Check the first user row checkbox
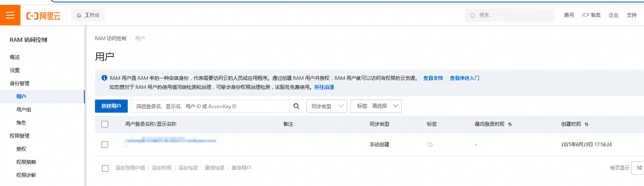This screenshot has height=186, width=644. point(105,145)
